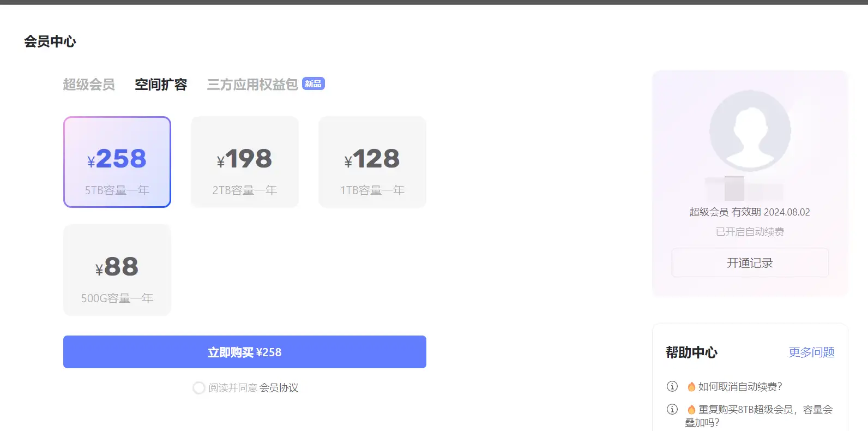This screenshot has width=868, height=431.
Task: Click info icon beside 如何取消自动续费
Action: coord(672,386)
